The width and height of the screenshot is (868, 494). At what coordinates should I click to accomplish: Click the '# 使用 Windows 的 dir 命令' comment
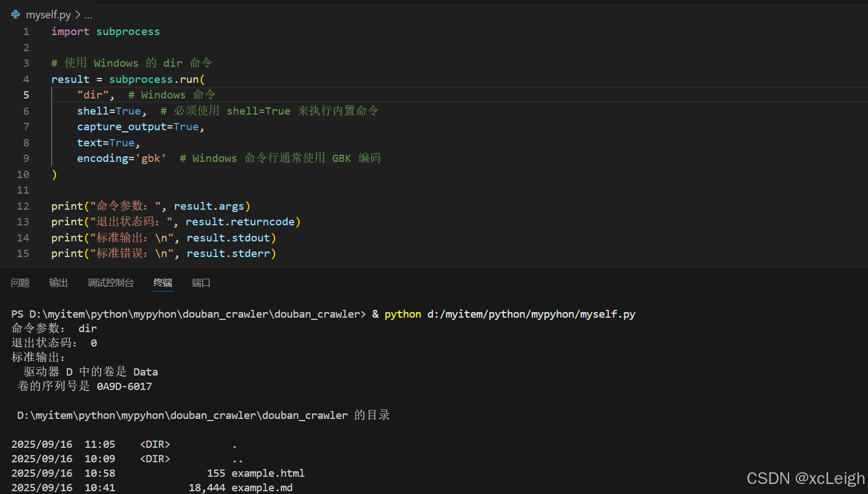tap(132, 63)
